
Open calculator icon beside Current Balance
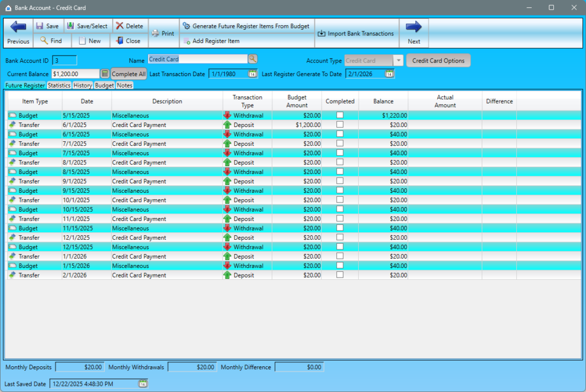[105, 74]
